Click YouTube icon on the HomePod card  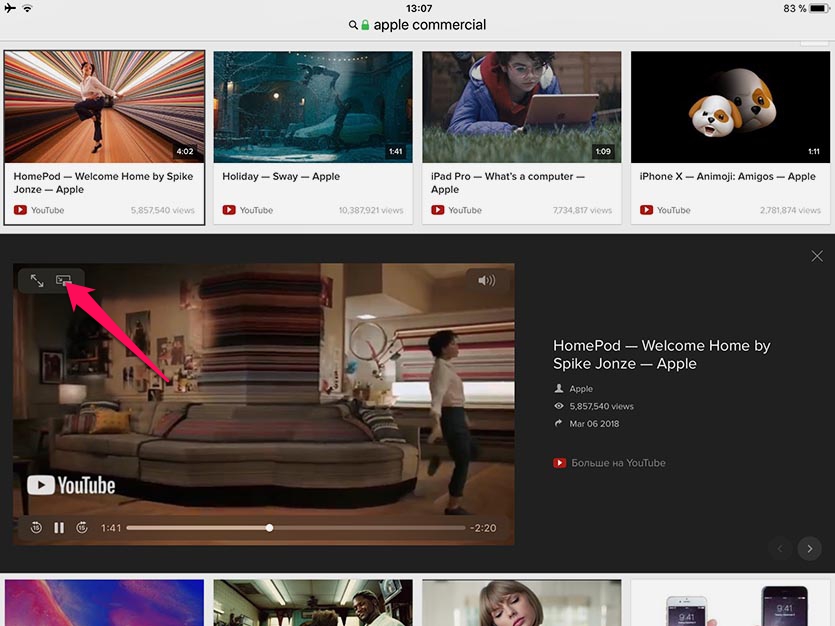coord(20,210)
